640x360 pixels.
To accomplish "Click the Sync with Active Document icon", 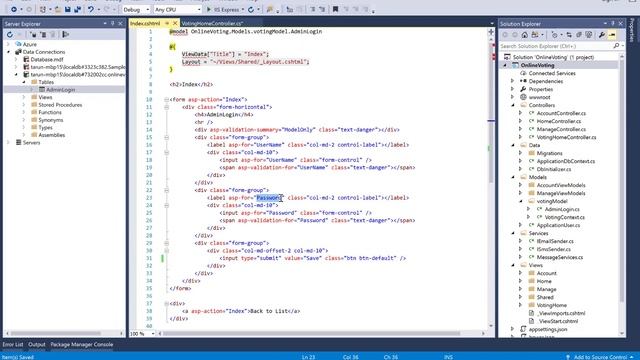I will click(569, 35).
